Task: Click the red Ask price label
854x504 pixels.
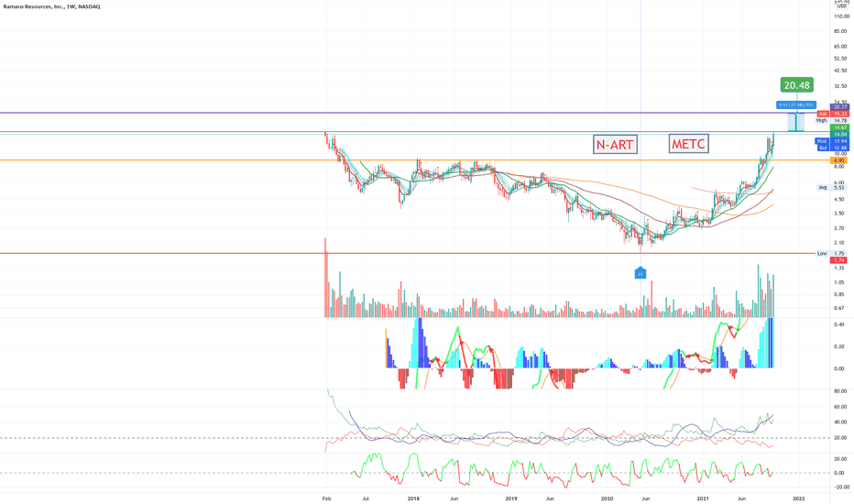Action: 833,114
